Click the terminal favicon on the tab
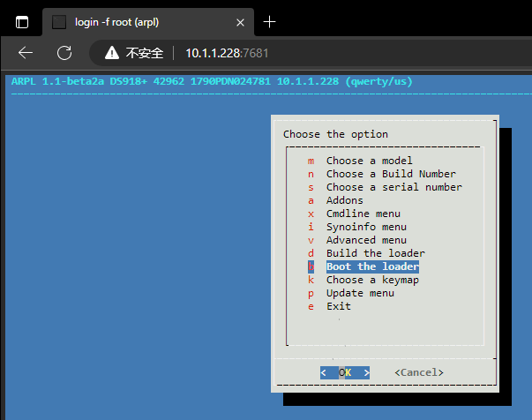The height and width of the screenshot is (420, 532). 59,22
